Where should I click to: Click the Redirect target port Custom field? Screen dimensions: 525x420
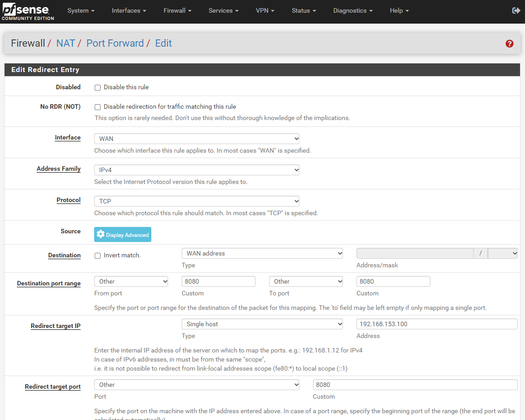click(x=415, y=385)
